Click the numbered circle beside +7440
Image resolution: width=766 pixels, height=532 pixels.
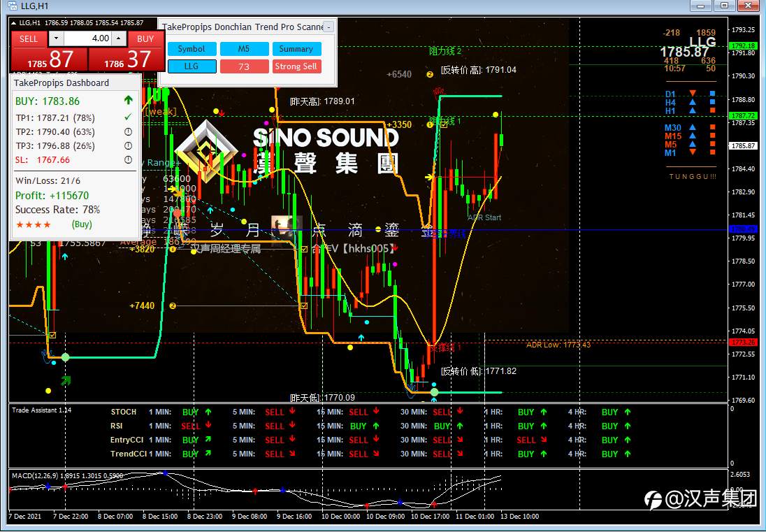click(x=173, y=305)
